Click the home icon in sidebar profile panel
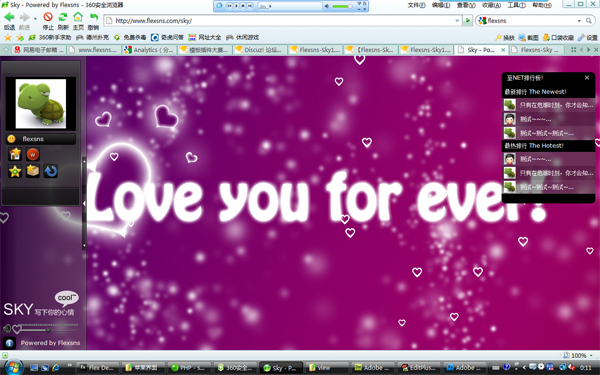The image size is (600, 375). click(15, 154)
